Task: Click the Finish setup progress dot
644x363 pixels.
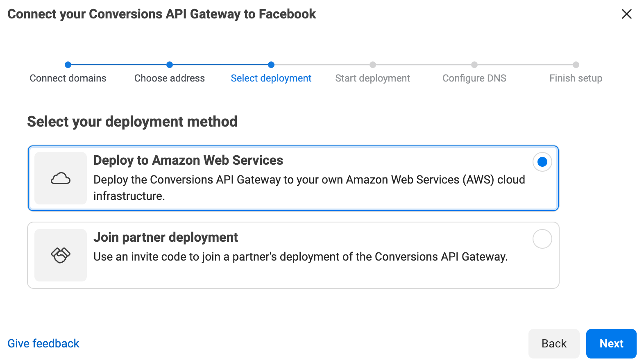Action: tap(576, 65)
